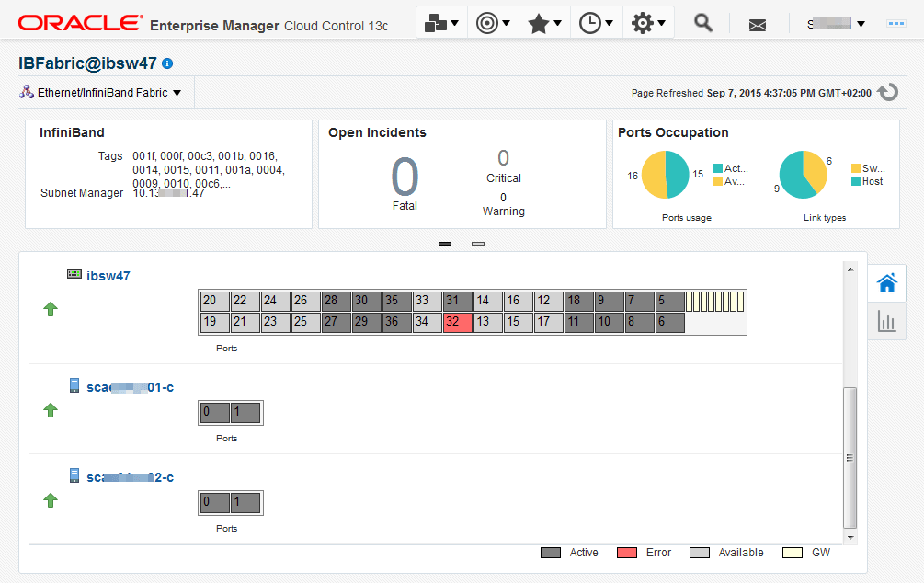Screen dimensions: 924x583
Task: Open the host link ending in 2-c
Action: coord(131,477)
